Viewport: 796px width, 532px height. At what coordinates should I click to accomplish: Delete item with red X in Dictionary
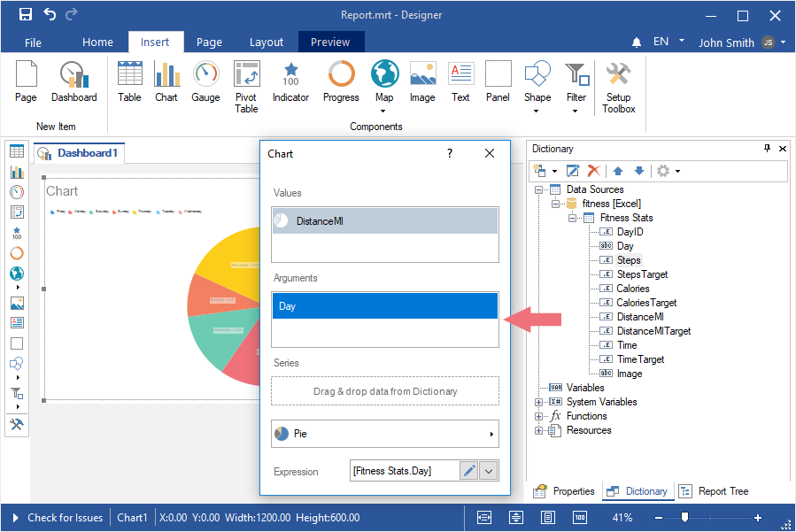pyautogui.click(x=594, y=171)
